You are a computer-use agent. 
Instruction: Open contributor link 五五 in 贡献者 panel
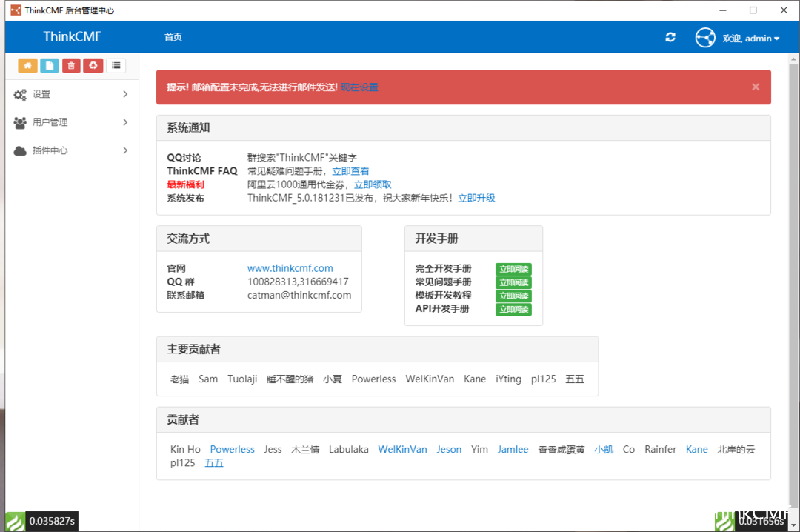(214, 462)
